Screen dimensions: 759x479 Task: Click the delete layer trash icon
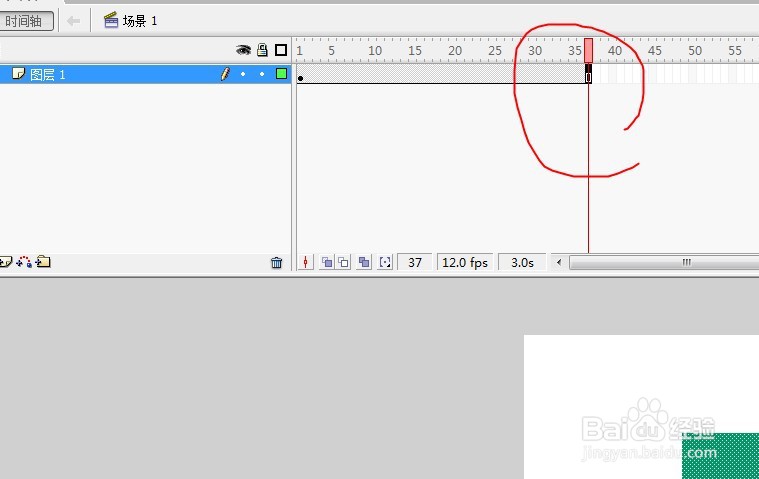tap(276, 262)
